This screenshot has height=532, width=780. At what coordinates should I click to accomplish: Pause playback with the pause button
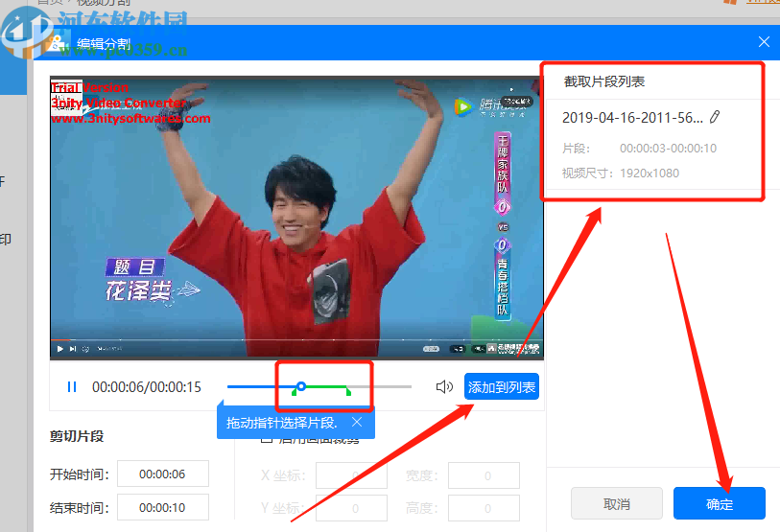(72, 387)
